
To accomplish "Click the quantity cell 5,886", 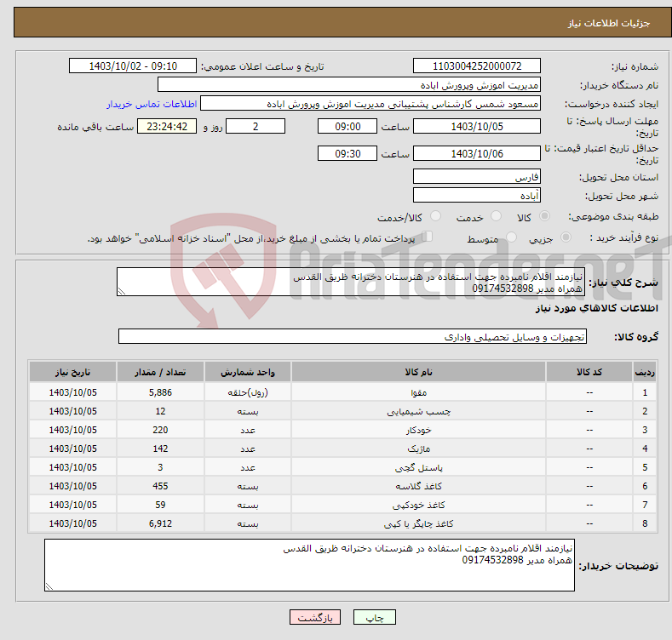I will click(160, 392).
